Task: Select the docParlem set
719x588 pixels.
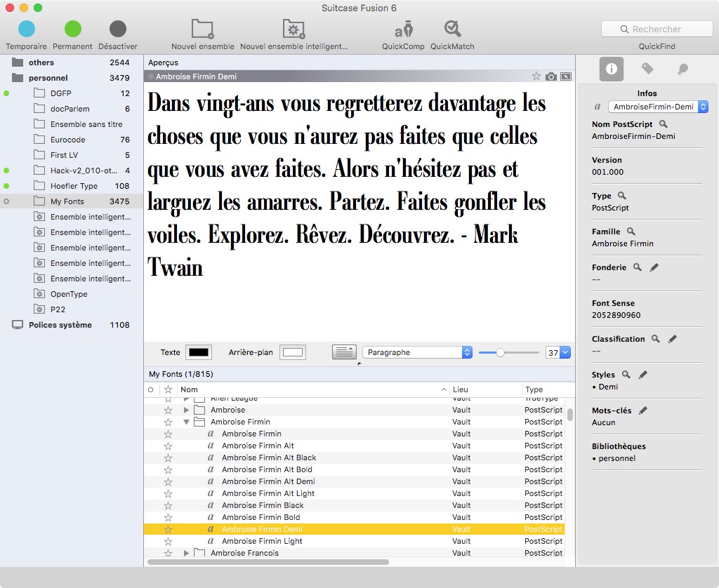Action: 71,109
